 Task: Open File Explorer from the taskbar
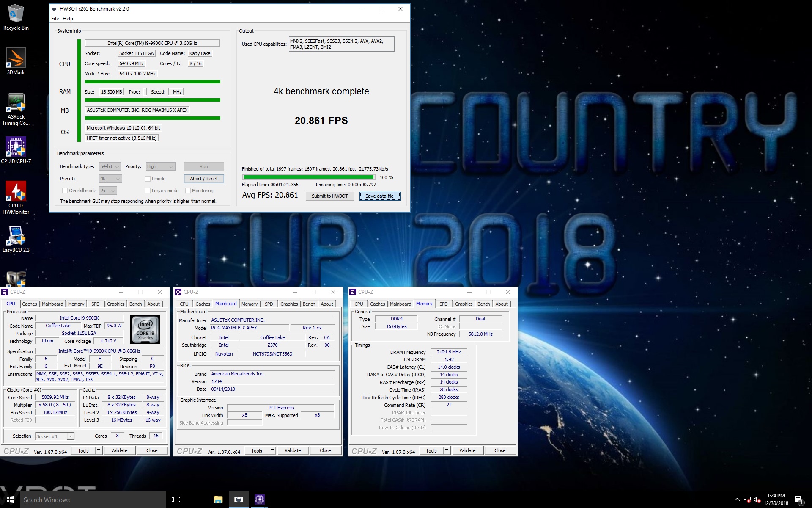(218, 500)
